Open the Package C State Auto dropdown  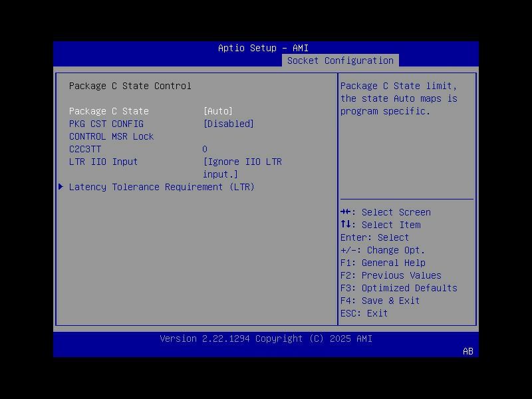point(218,111)
